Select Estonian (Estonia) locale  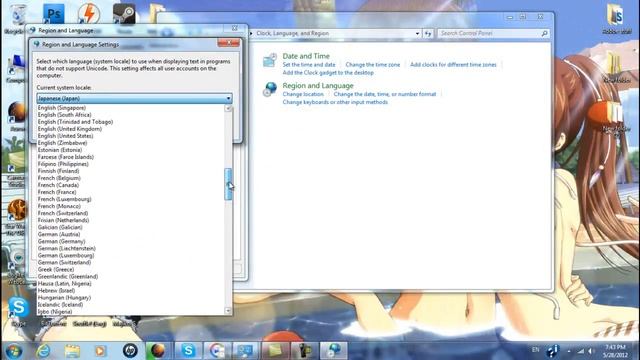tap(60, 150)
